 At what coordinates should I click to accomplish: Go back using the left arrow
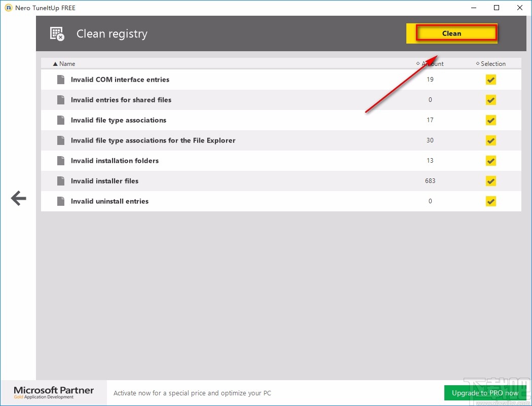[x=19, y=198]
